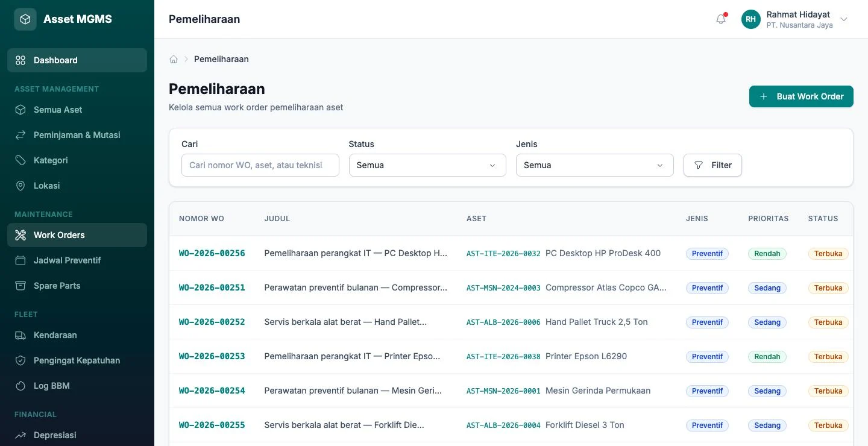Click asset name Printer Epson L6290
The height and width of the screenshot is (446, 868).
point(586,356)
